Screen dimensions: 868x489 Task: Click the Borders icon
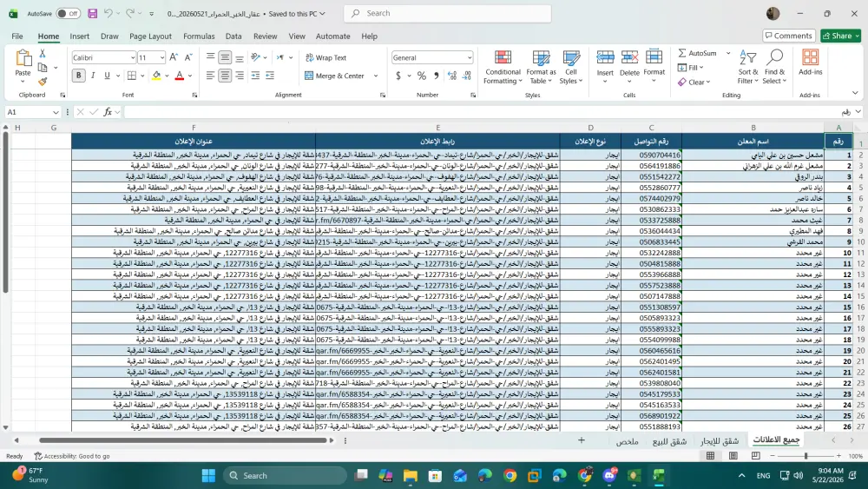[x=132, y=76]
